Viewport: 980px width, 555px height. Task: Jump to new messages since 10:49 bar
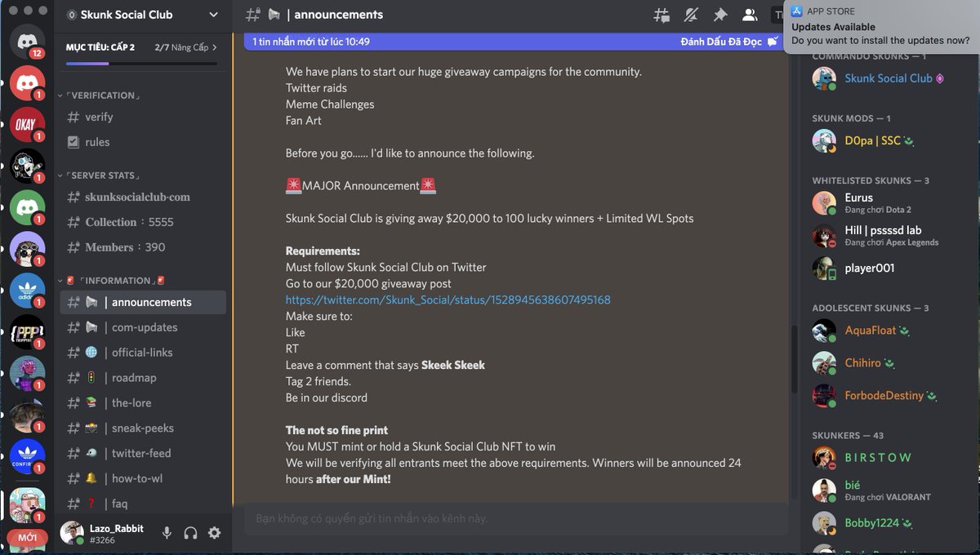310,42
